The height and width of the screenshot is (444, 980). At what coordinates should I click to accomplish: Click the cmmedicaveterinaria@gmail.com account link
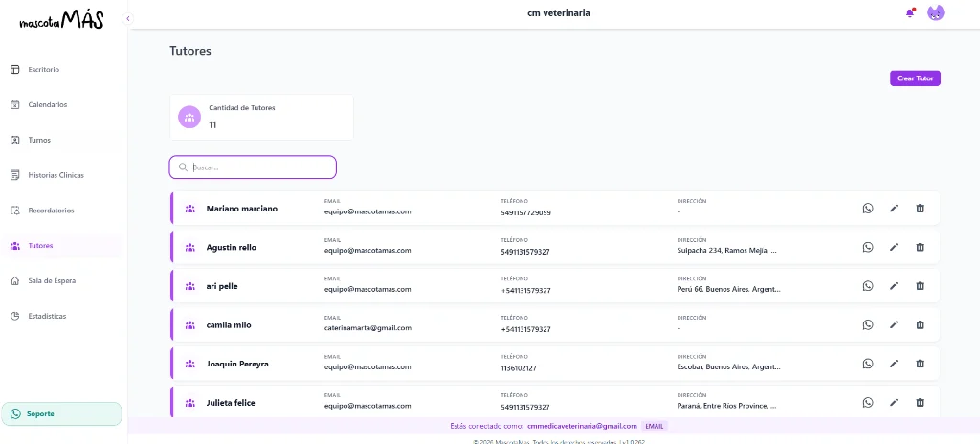(x=582, y=426)
